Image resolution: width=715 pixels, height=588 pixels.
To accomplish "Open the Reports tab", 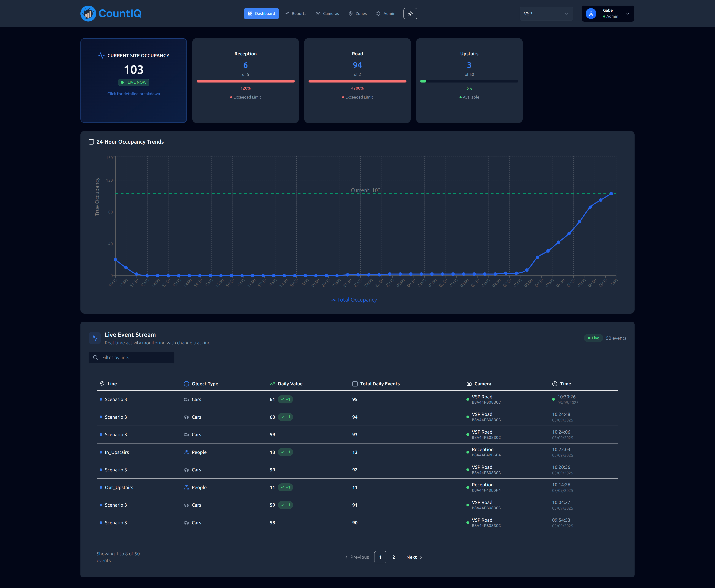I will click(x=295, y=14).
